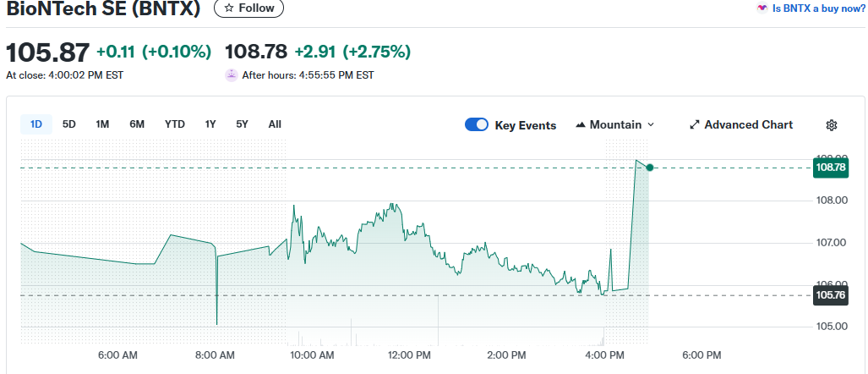Click the green 108.78 price label
This screenshot has height=374, width=868.
pos(830,168)
